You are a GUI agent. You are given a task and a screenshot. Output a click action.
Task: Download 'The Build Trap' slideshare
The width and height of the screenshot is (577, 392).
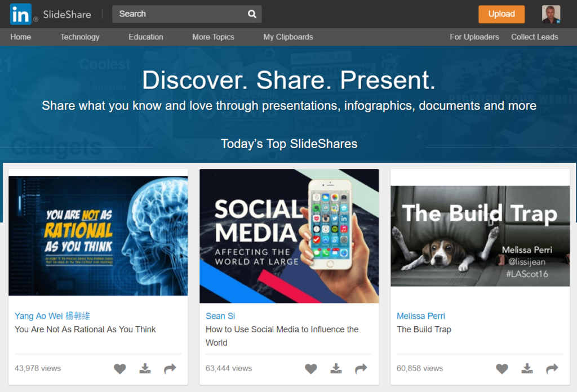pyautogui.click(x=527, y=368)
